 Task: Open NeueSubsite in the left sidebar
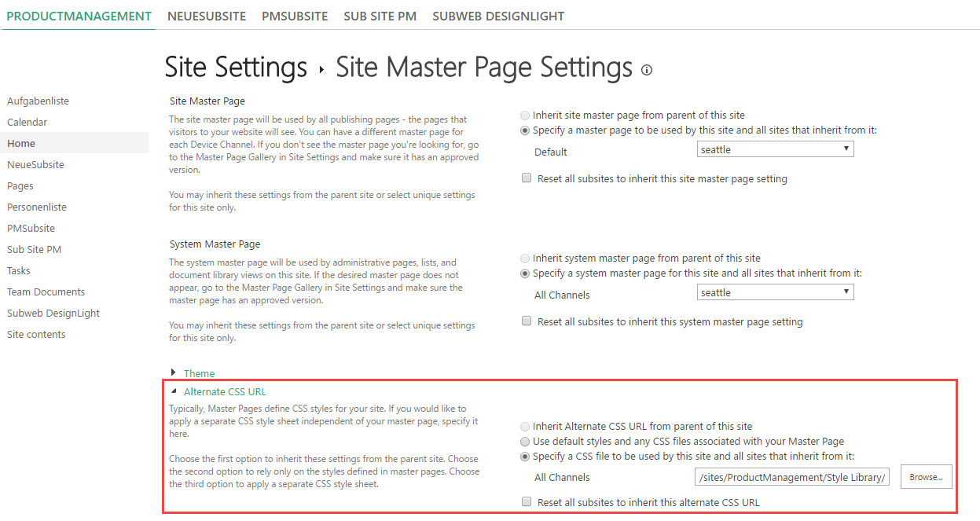[35, 165]
